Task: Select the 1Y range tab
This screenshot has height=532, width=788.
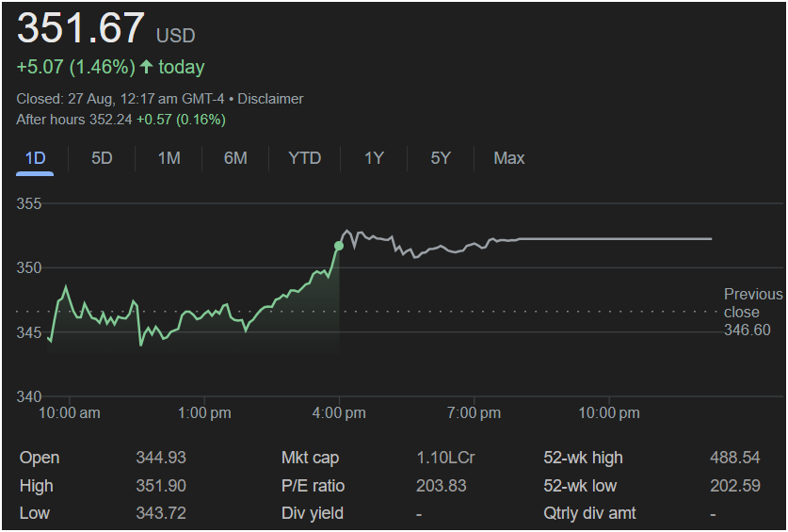Action: pyautogui.click(x=374, y=158)
